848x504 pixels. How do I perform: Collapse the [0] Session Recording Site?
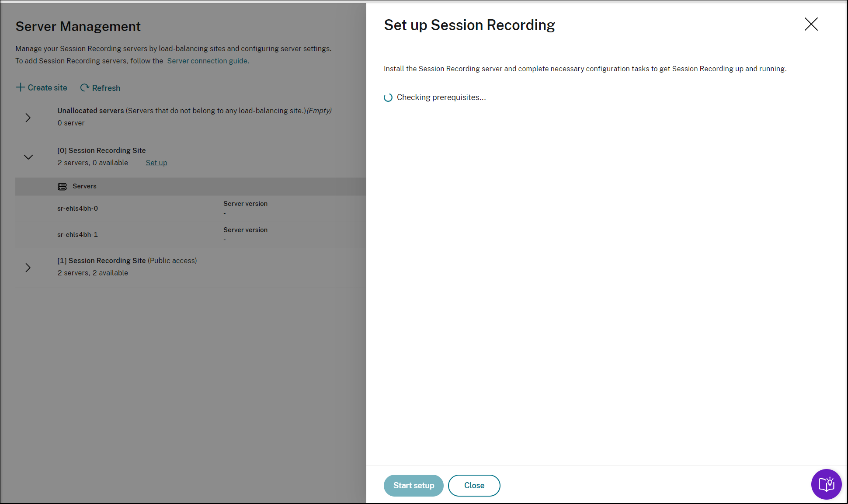[28, 157]
